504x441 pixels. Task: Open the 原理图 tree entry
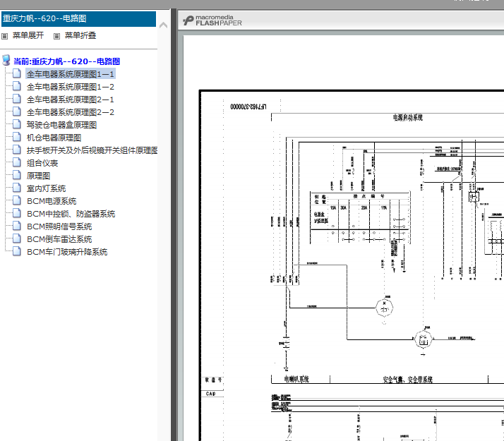38,176
